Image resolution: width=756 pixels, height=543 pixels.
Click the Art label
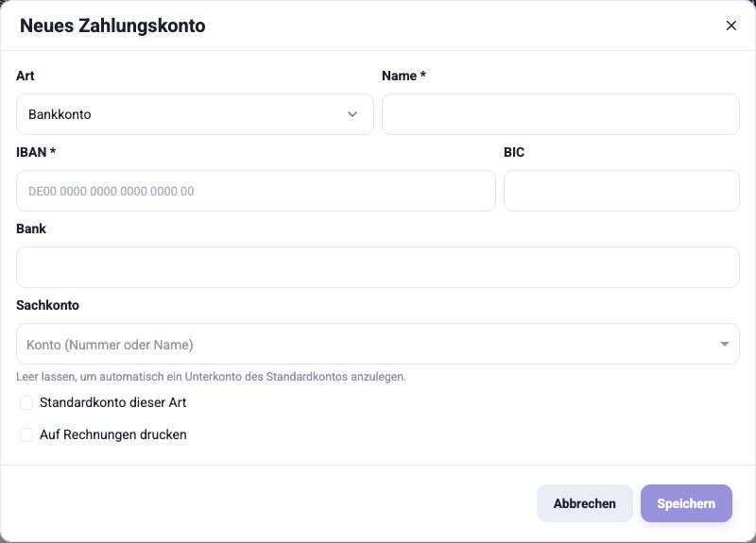pos(26,76)
